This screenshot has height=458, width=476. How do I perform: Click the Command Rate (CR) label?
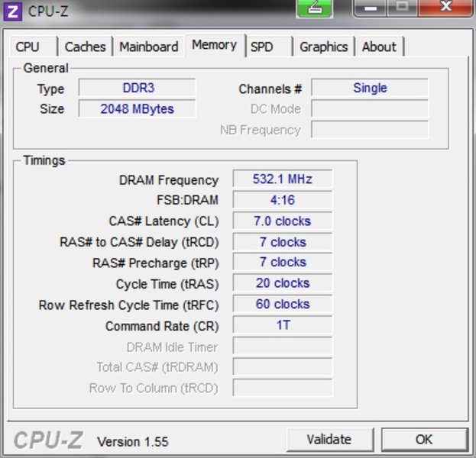[x=162, y=327]
